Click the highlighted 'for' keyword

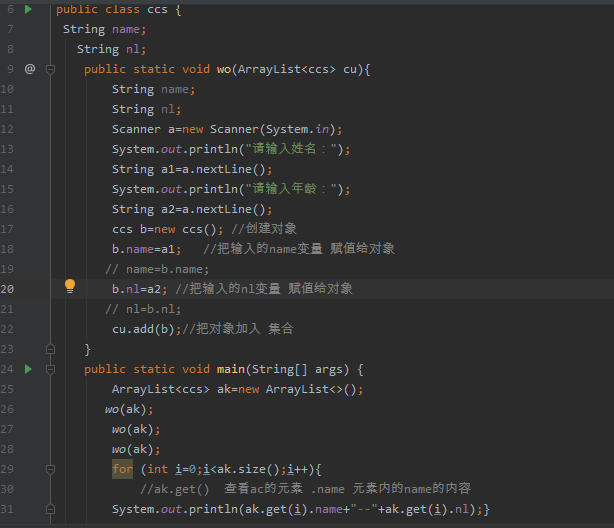click(x=122, y=469)
